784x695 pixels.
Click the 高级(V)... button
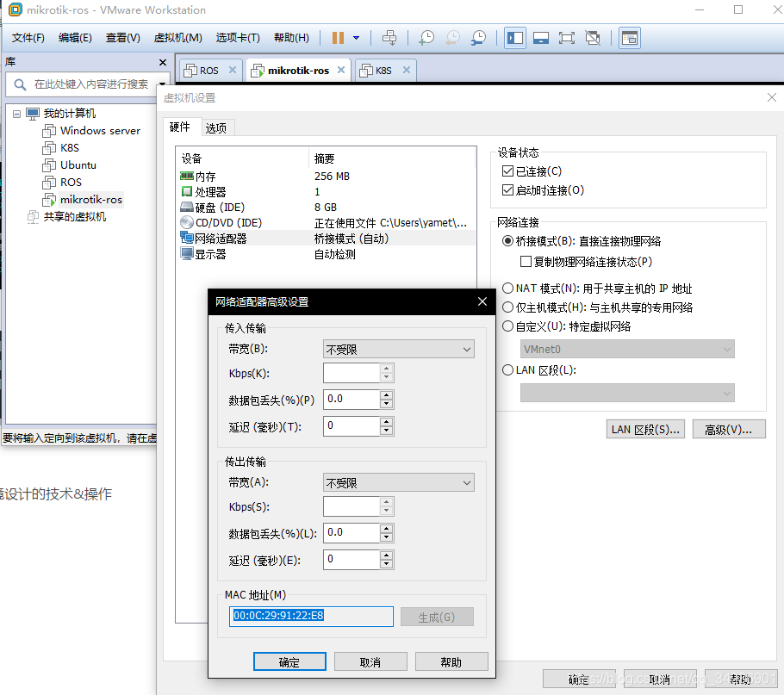[729, 429]
